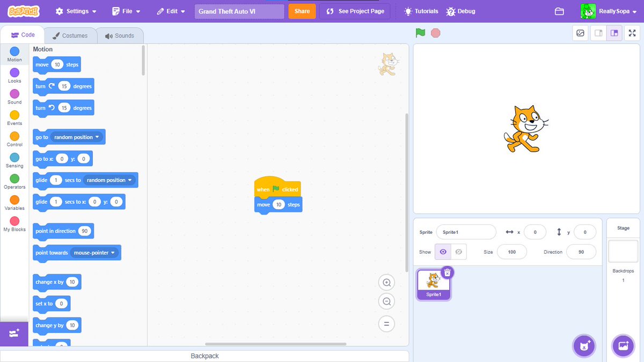Viewport: 644px width, 362px height.
Task: Click the block palette vertical scrollbar
Action: coord(143,60)
